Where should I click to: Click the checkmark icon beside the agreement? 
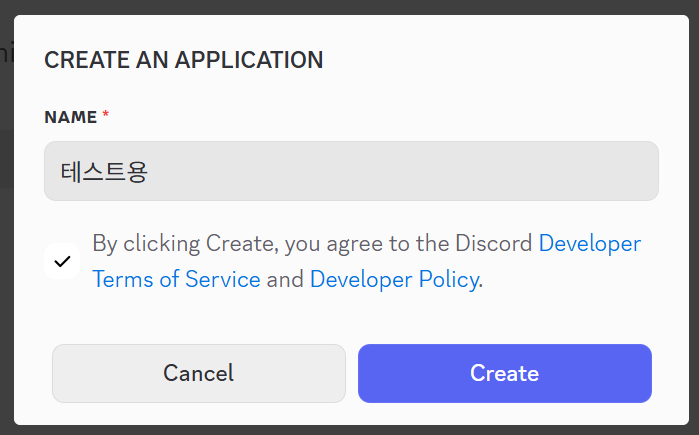click(x=62, y=261)
